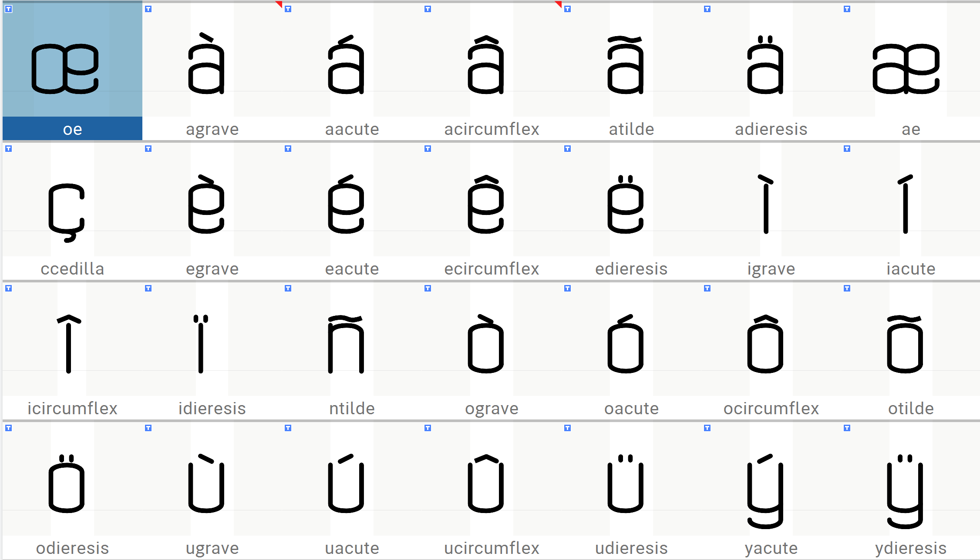Click the 'acircumflex' glyph name label
Screen dimensions: 980x560
[x=492, y=129]
